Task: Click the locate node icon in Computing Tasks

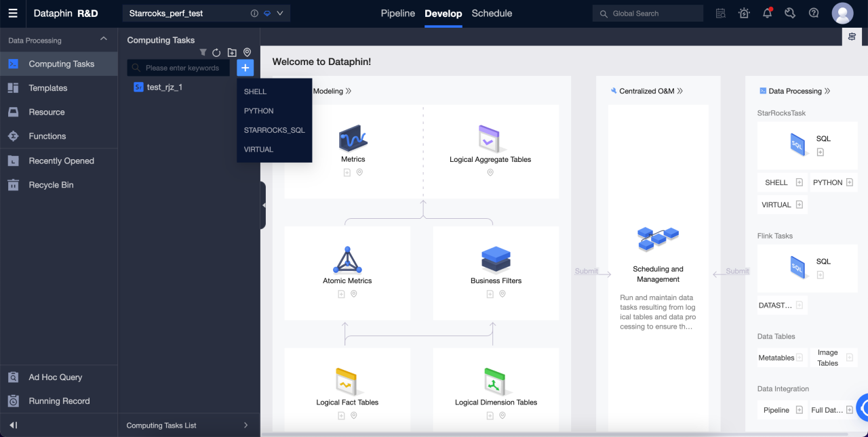Action: [x=247, y=52]
